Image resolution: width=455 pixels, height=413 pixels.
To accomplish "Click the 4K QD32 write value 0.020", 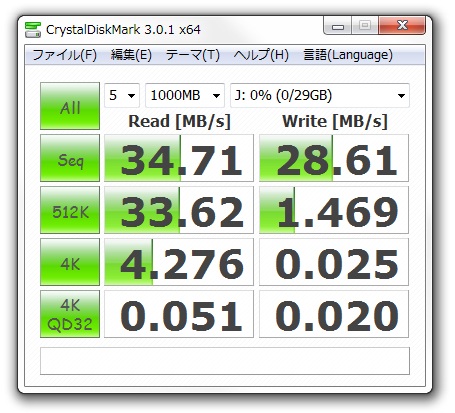I will 334,314.
